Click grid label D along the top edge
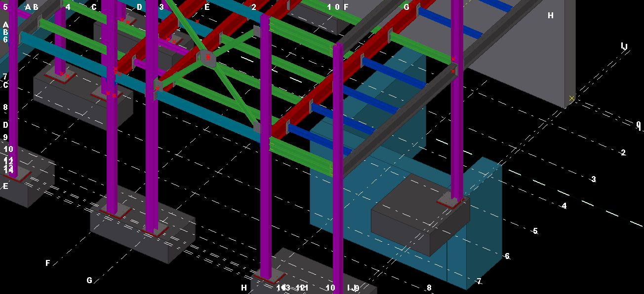 click(139, 7)
